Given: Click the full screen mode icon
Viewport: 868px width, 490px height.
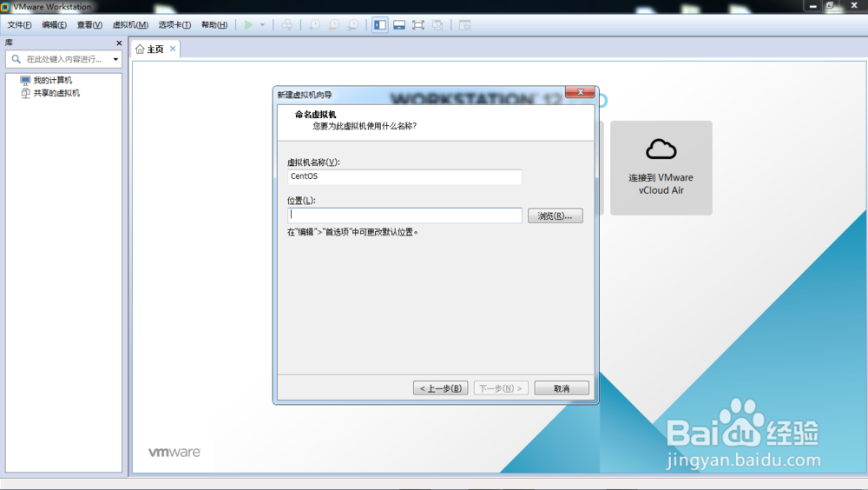Looking at the screenshot, I should [418, 25].
